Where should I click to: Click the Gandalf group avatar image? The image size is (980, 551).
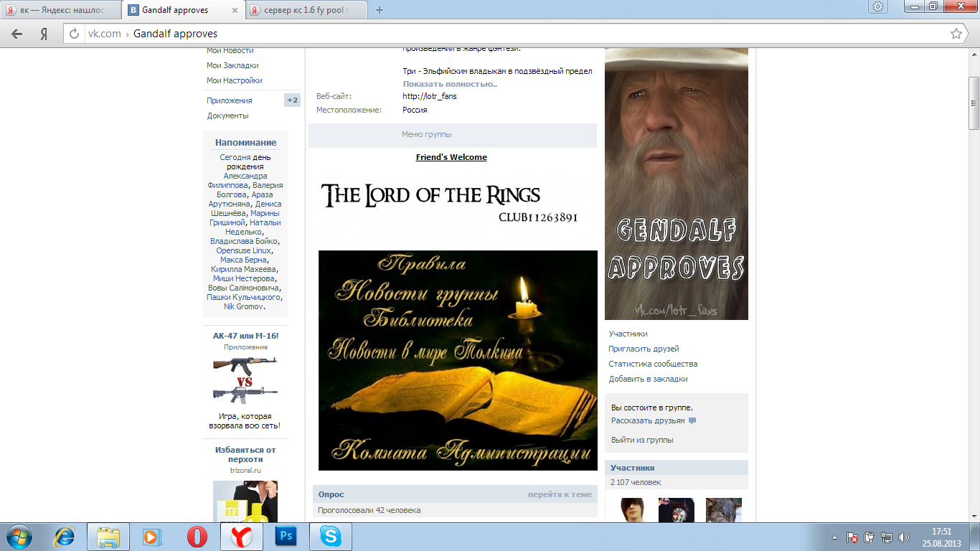pyautogui.click(x=677, y=184)
